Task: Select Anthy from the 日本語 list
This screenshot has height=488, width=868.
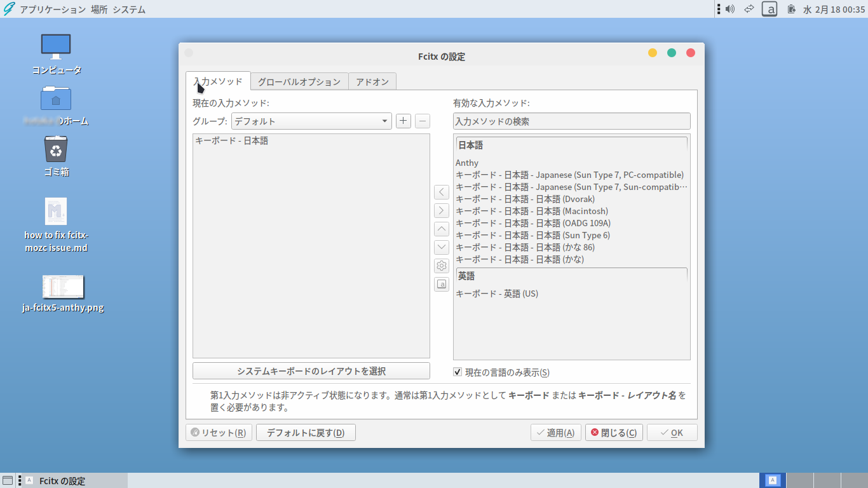Action: coord(466,163)
